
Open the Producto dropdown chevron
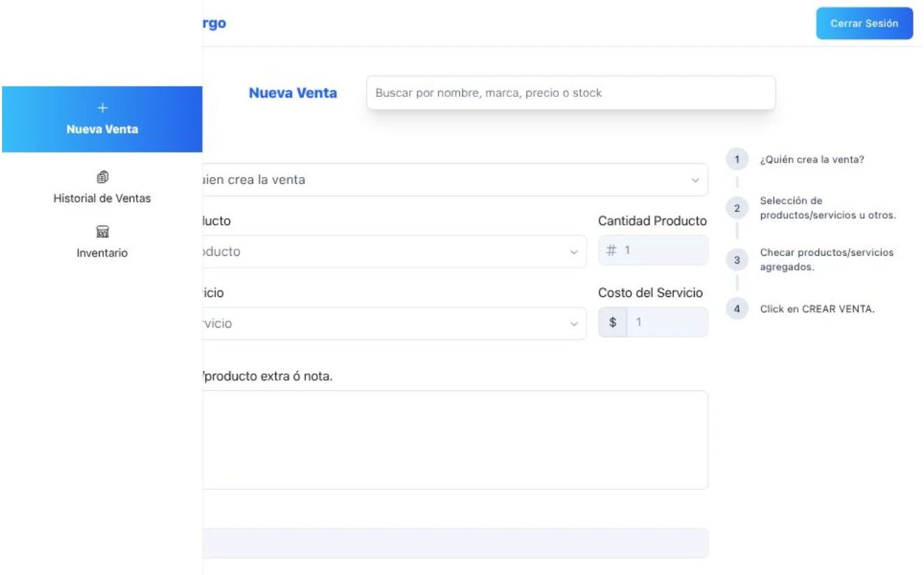tap(573, 252)
